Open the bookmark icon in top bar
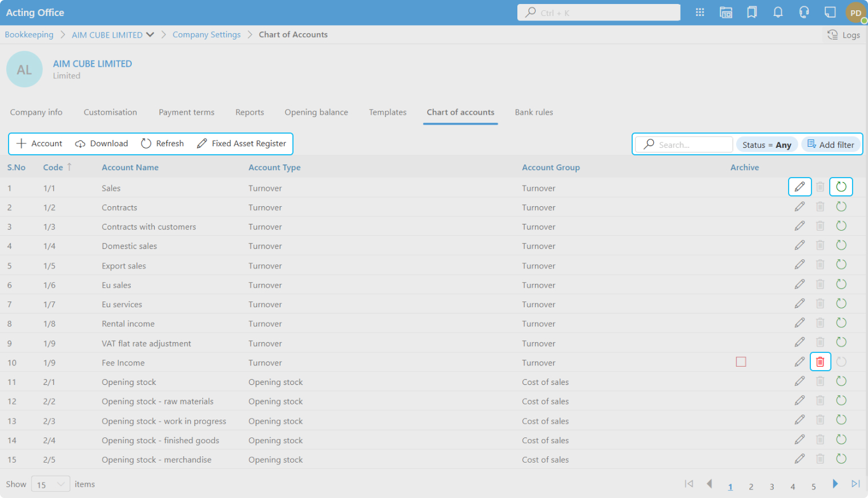 752,13
